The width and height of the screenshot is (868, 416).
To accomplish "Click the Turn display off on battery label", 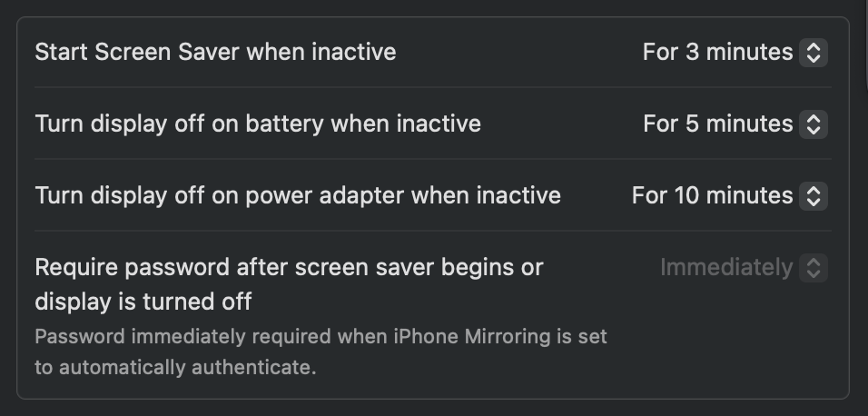I will [258, 124].
